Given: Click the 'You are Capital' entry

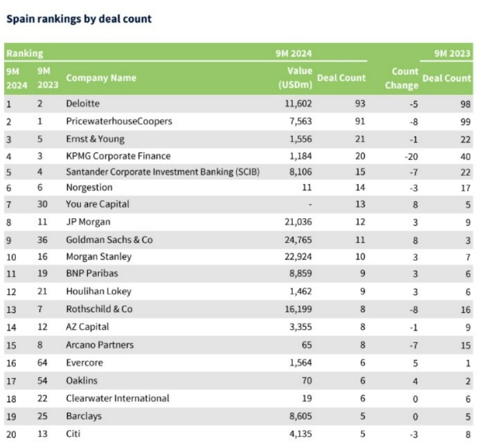Looking at the screenshot, I should click(x=98, y=204).
